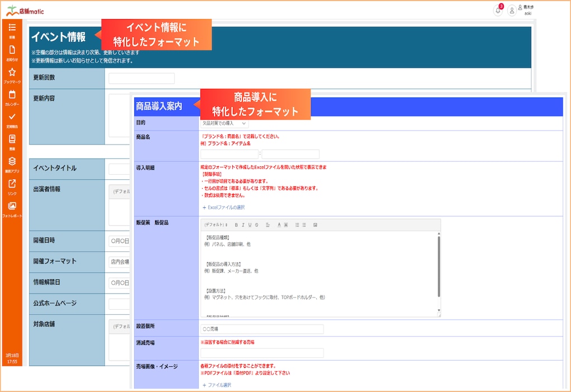
Task: Click the round user profile avatar icon
Action: tap(512, 10)
